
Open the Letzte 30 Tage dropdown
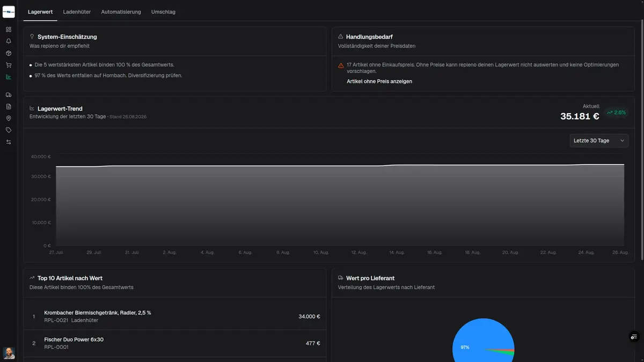599,141
